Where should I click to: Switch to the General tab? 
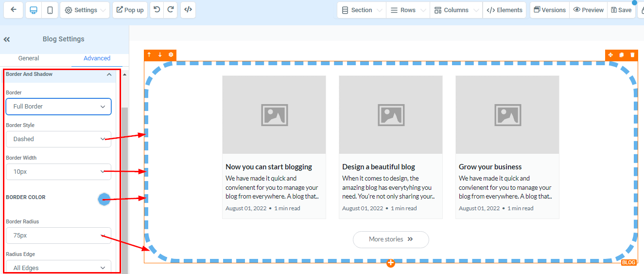[x=29, y=58]
